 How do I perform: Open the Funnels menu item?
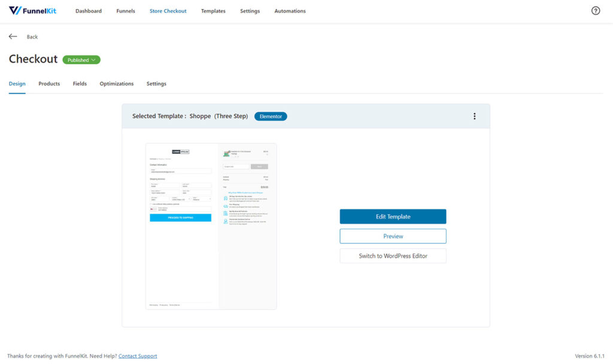pyautogui.click(x=126, y=11)
